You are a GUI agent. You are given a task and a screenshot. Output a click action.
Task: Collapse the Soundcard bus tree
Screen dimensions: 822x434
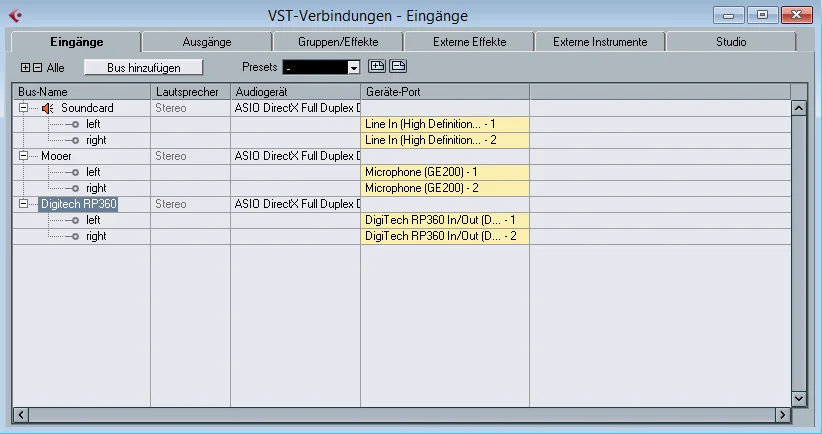pos(24,108)
